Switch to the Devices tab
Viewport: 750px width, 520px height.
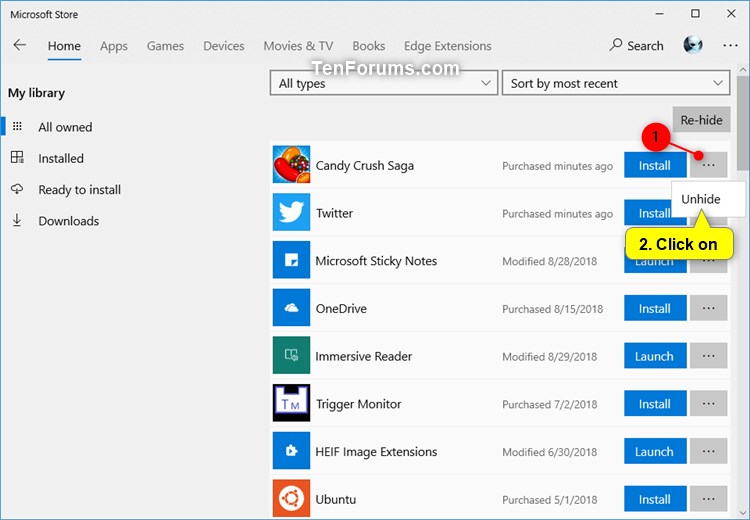pos(224,46)
